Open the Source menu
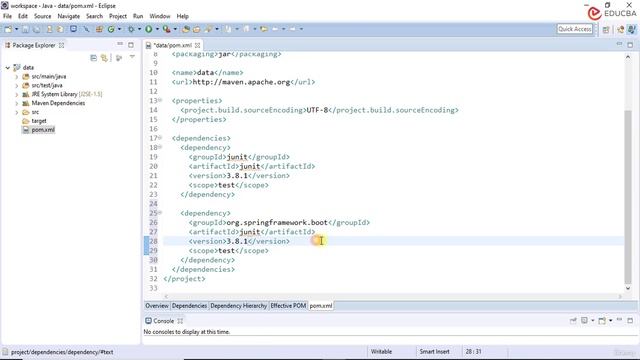Image resolution: width=640 pixels, height=360 pixels. [42, 16]
